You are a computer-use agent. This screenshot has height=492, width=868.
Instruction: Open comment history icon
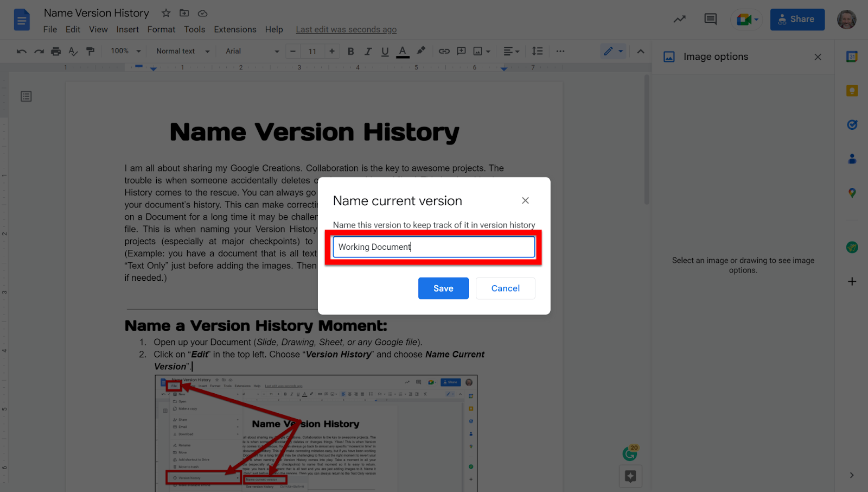coord(710,20)
